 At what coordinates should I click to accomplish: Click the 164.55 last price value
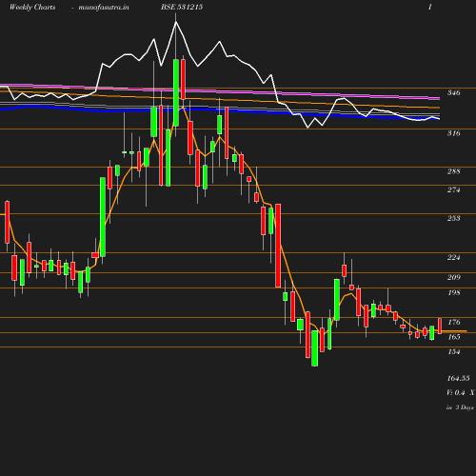[x=458, y=378]
